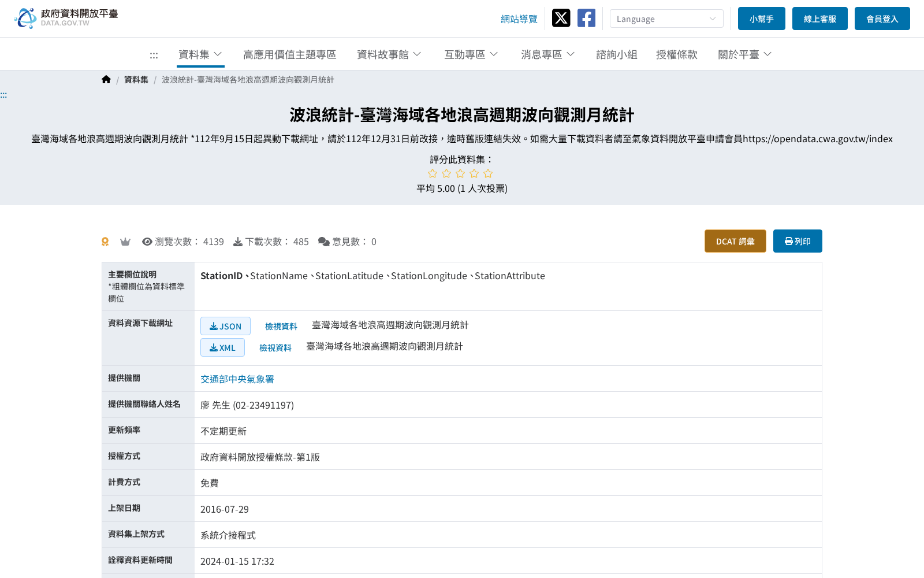Click the 網站導覽 link
Viewport: 924px width, 578px height.
[519, 19]
